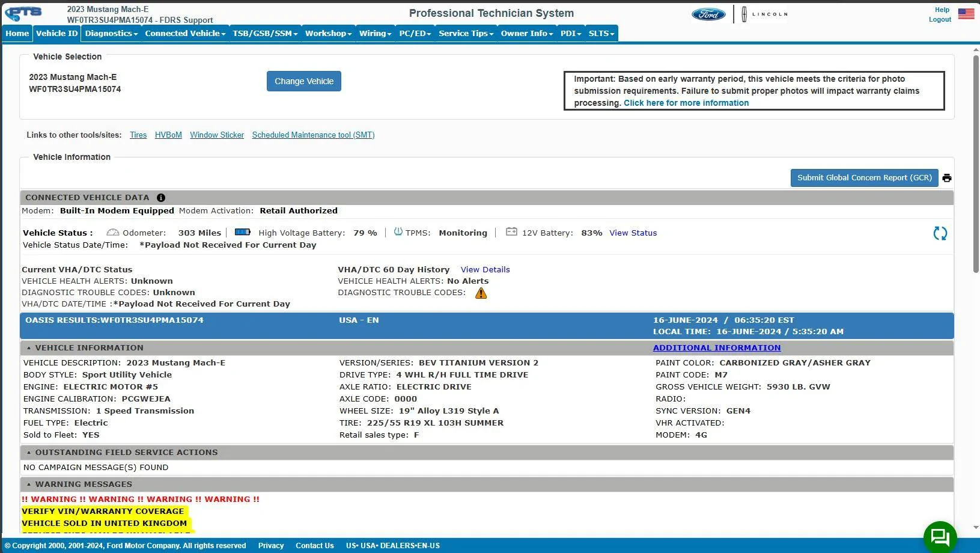Click the gross weight 5930 LB. GVW

(x=799, y=387)
